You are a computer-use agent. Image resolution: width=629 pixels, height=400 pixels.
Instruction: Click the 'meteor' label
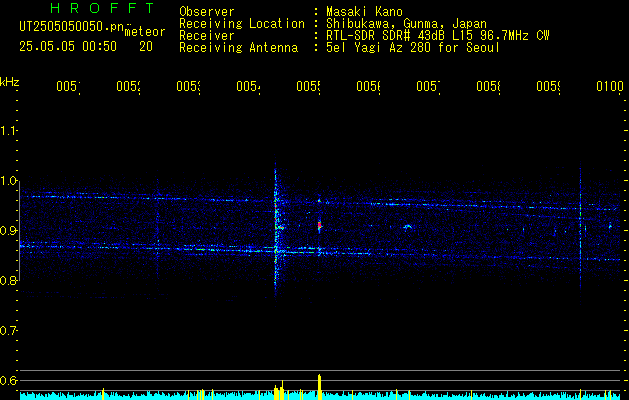coord(145,32)
